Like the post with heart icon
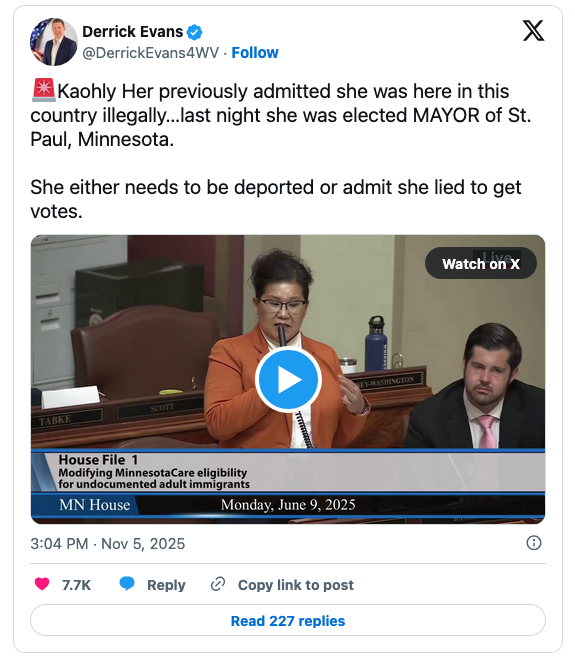The image size is (575, 660). 42,584
